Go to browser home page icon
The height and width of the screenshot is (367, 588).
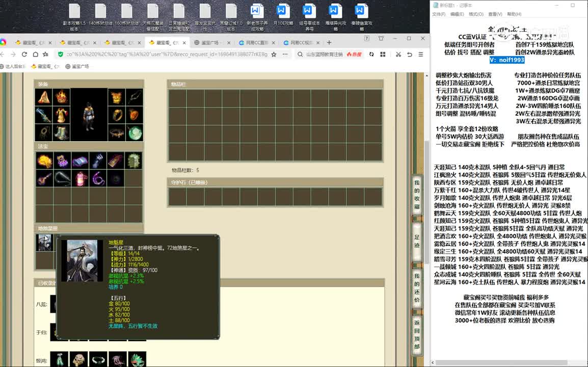pyautogui.click(x=35, y=55)
